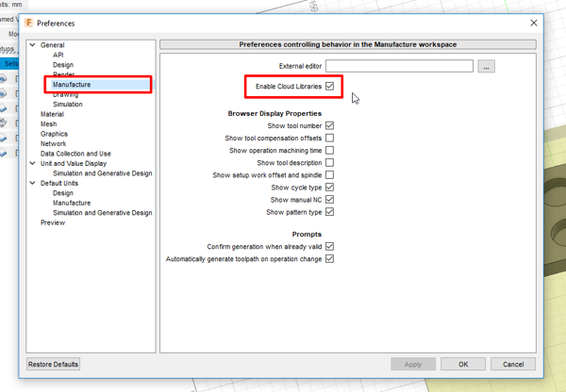The width and height of the screenshot is (566, 392).
Task: Open the Material preferences page
Action: [53, 114]
